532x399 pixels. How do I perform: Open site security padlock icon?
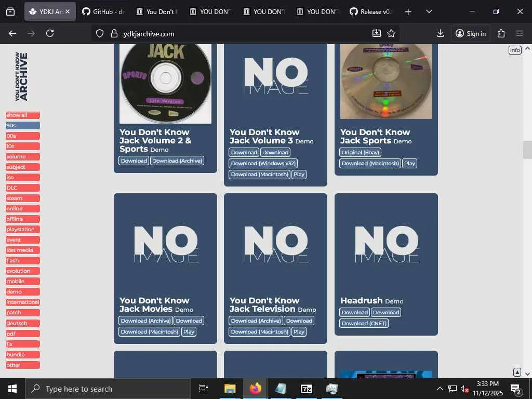tap(114, 34)
